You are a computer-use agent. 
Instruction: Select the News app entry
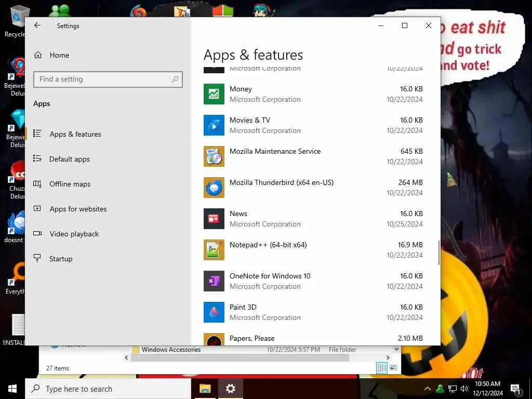[313, 219]
